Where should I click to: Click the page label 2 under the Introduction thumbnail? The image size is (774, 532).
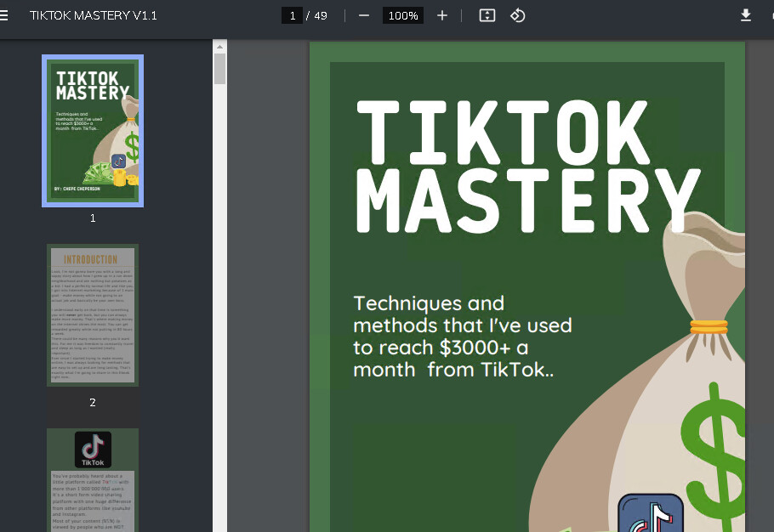pos(93,402)
